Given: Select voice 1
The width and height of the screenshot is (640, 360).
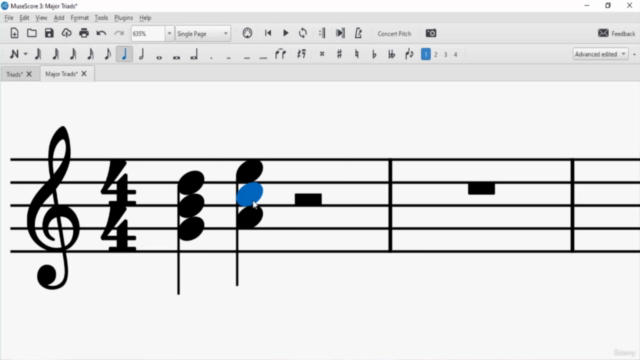Looking at the screenshot, I should 426,54.
